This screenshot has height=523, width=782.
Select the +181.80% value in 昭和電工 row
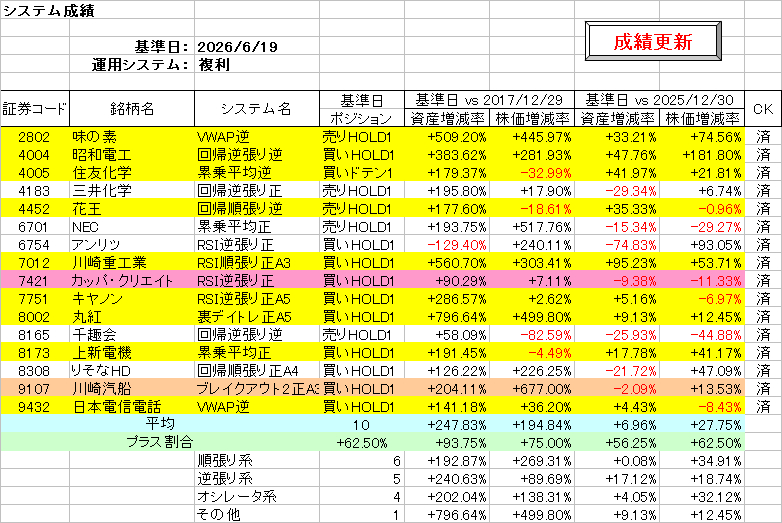pyautogui.click(x=702, y=155)
